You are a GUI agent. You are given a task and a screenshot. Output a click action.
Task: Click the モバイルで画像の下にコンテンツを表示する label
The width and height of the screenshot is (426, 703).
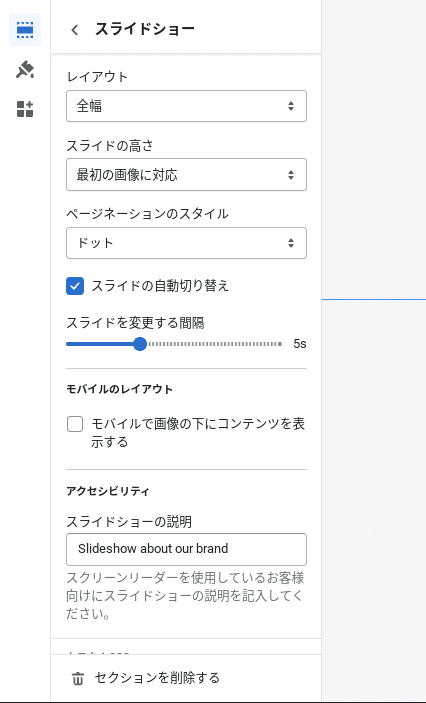pos(198,433)
